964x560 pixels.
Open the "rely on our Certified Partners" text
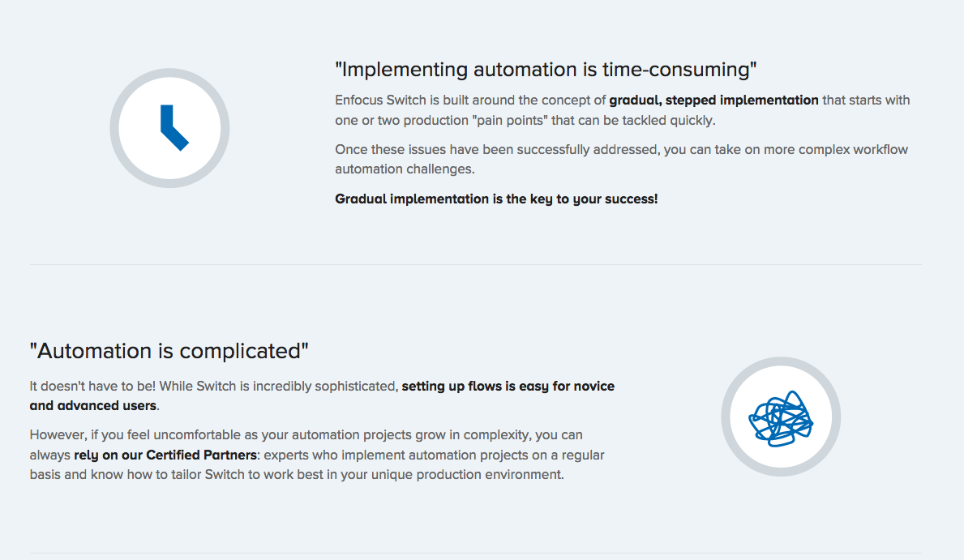[165, 455]
